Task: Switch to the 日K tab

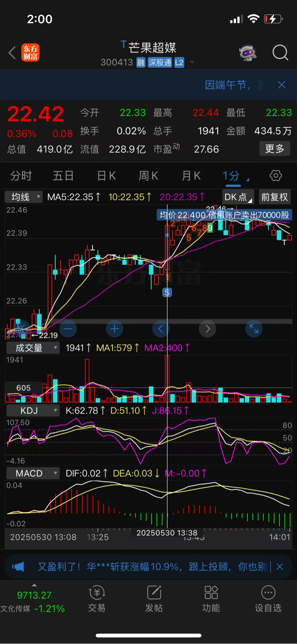Action: point(106,176)
